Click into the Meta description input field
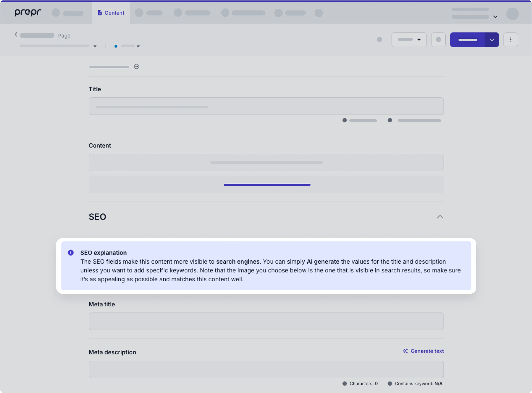Image resolution: width=532 pixels, height=393 pixels. click(x=266, y=369)
